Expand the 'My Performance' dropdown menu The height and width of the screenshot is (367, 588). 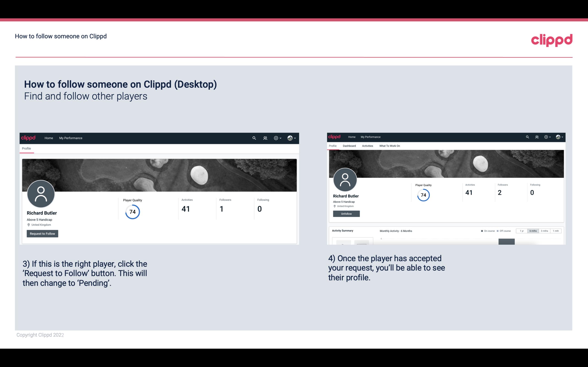click(x=70, y=138)
